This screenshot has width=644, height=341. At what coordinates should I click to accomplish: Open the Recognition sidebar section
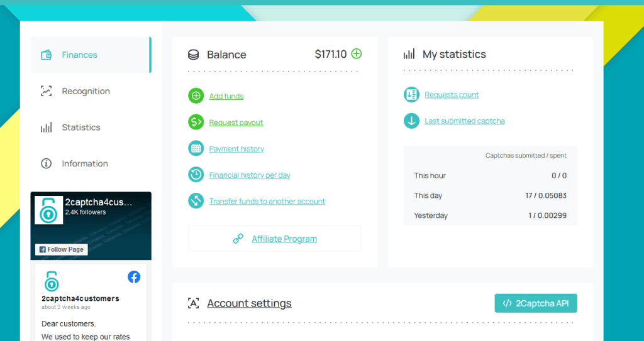[86, 91]
